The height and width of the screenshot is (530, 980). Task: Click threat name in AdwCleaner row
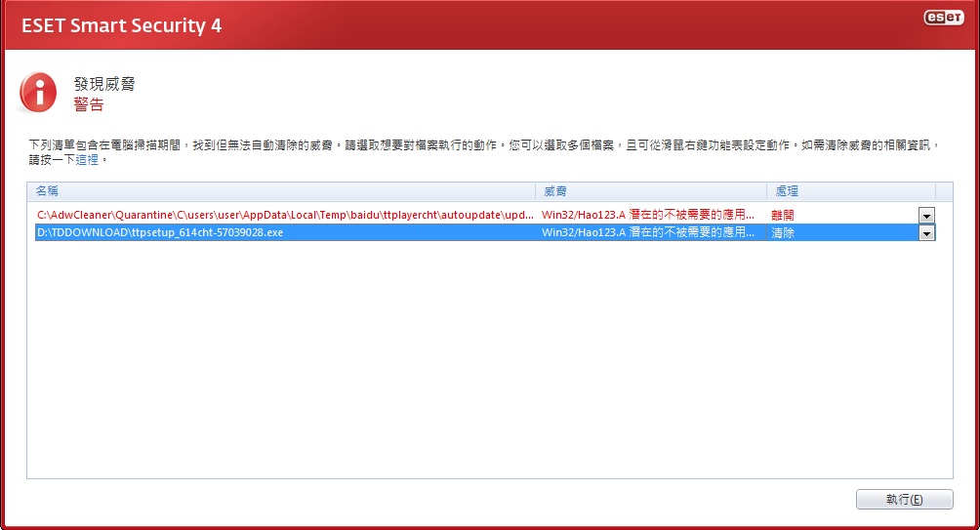[648, 215]
